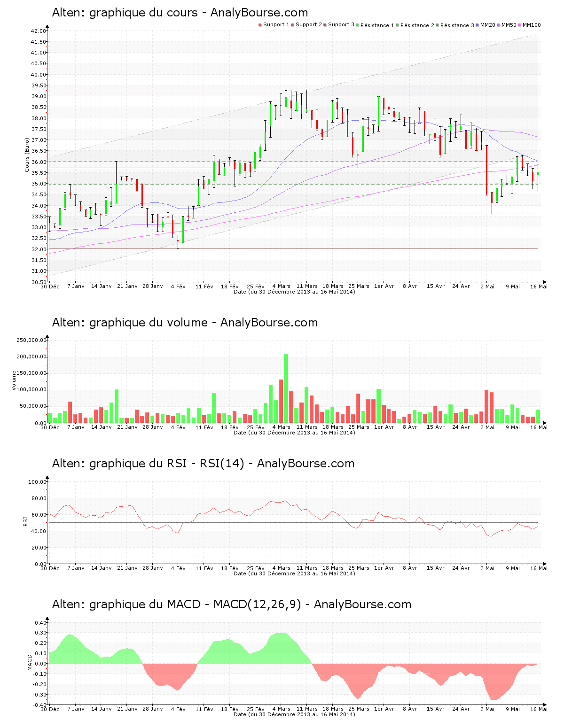The width and height of the screenshot is (564, 728).
Task: Click the date range caption under the volume chart
Action: pyautogui.click(x=294, y=433)
